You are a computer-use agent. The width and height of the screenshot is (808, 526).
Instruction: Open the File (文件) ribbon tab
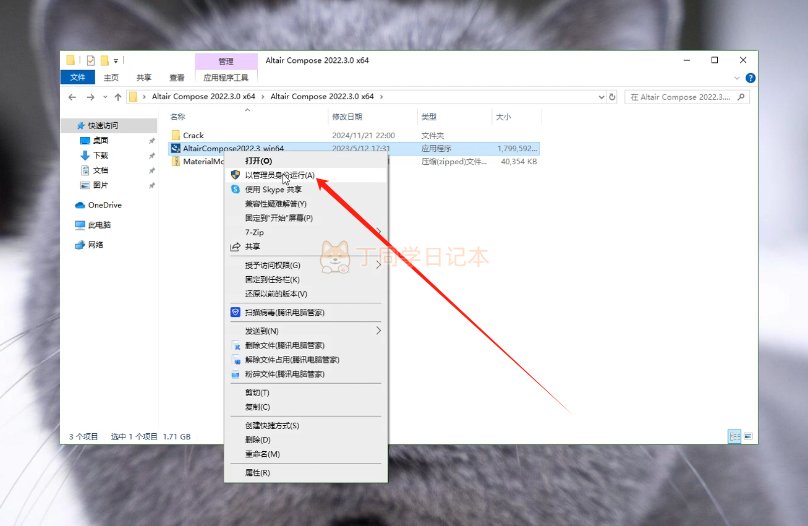coord(78,77)
